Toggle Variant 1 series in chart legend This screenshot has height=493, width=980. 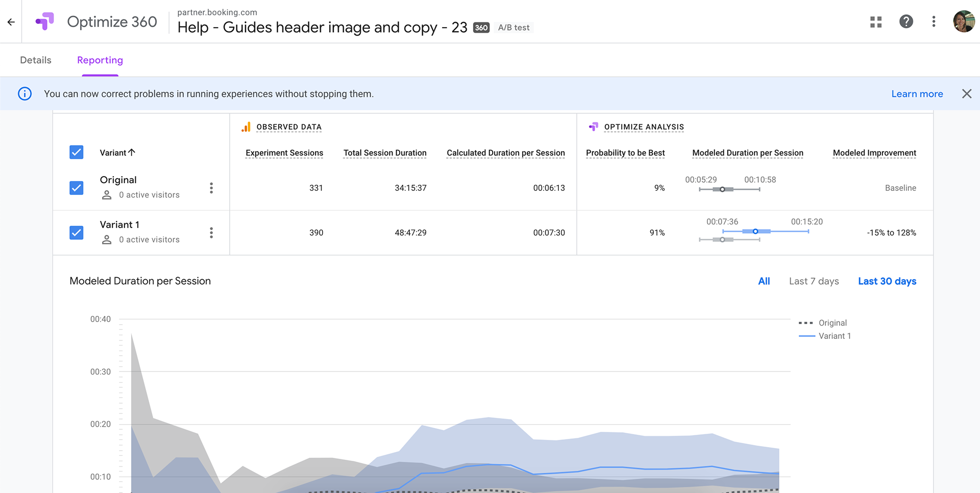click(x=824, y=336)
